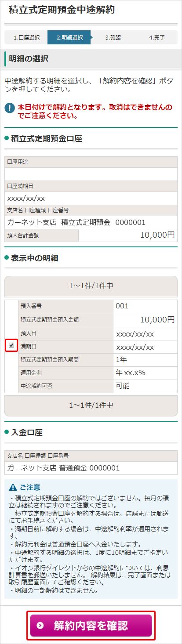
Task: Click the empty 口座用途 field
Action: tap(91, 174)
